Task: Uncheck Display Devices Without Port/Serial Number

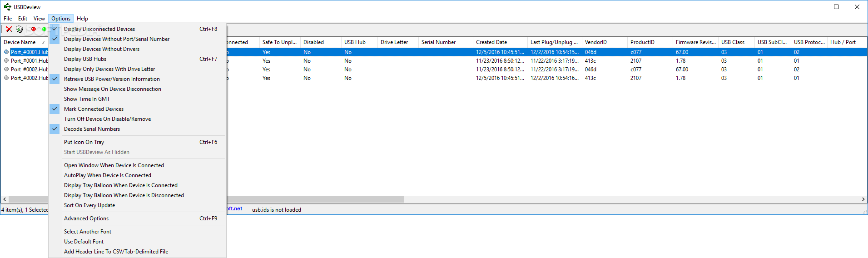Action: point(137,39)
